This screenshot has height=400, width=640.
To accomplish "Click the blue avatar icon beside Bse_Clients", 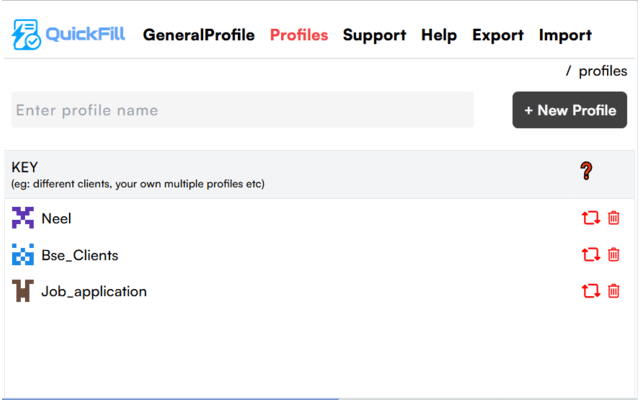I will click(x=23, y=255).
